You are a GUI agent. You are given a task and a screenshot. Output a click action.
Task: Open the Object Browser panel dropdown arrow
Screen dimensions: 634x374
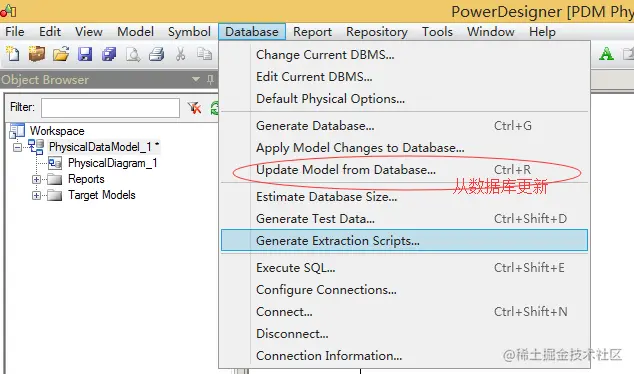point(196,79)
